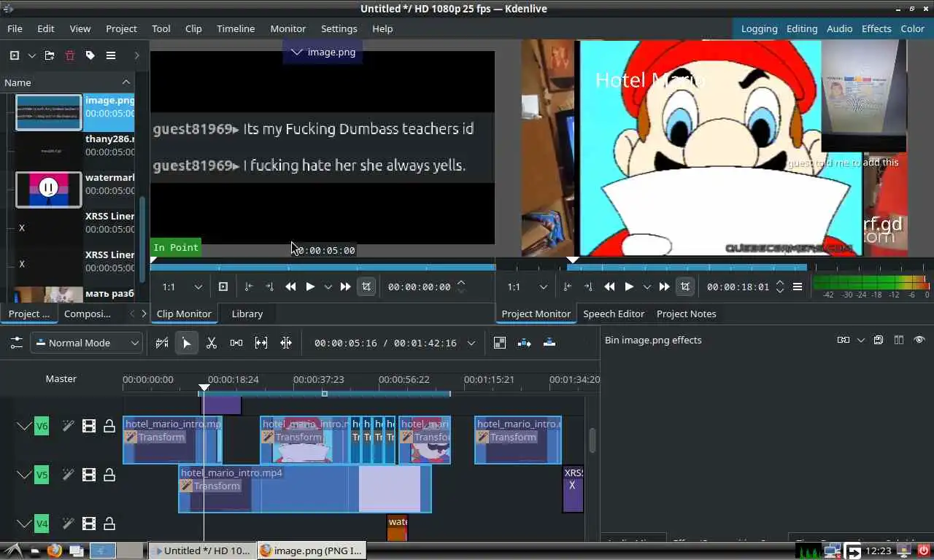Click insert clip zone in timeline icon
Image resolution: width=934 pixels, height=560 pixels.
[x=524, y=343]
